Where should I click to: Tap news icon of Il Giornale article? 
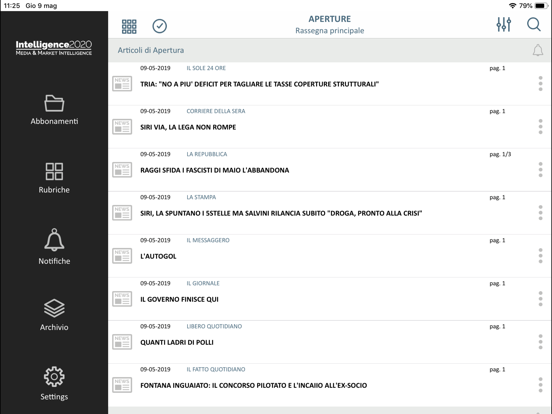(x=122, y=299)
